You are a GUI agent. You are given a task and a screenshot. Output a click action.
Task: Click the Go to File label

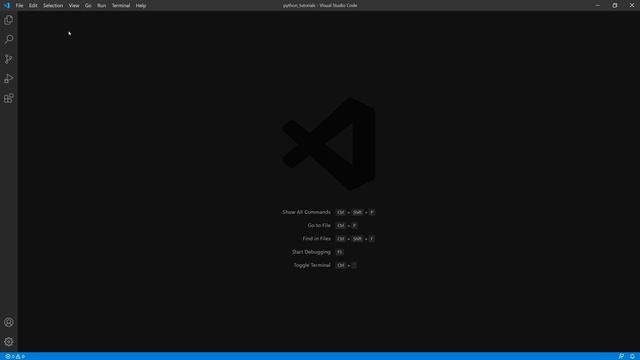pyautogui.click(x=319, y=225)
